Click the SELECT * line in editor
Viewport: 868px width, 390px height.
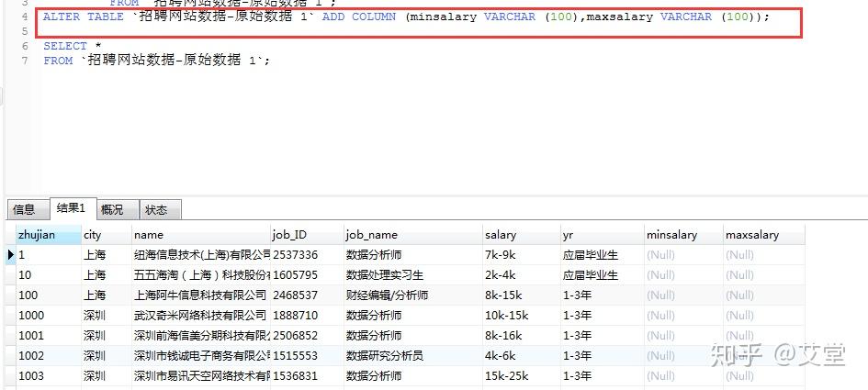point(73,46)
